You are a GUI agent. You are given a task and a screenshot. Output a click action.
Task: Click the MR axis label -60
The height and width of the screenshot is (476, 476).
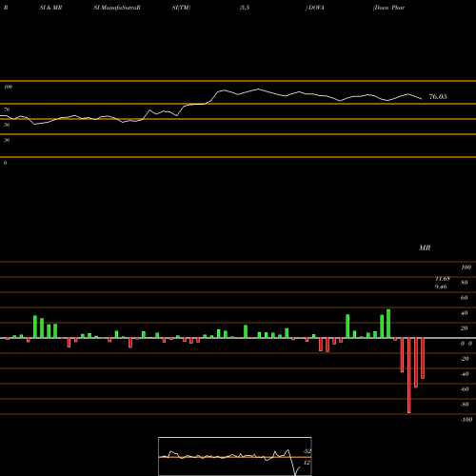point(465,389)
